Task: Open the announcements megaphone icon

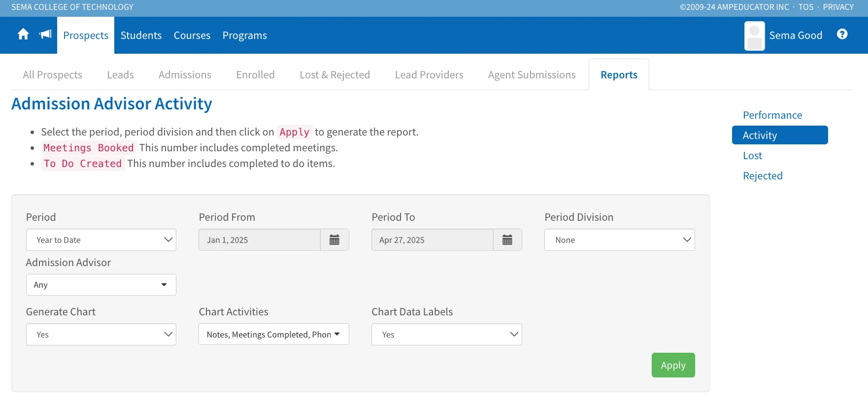Action: [x=45, y=34]
